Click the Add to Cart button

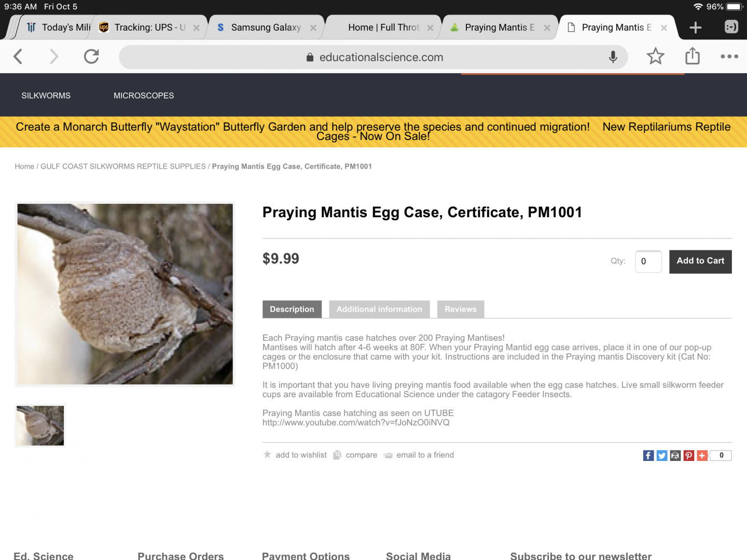click(700, 261)
